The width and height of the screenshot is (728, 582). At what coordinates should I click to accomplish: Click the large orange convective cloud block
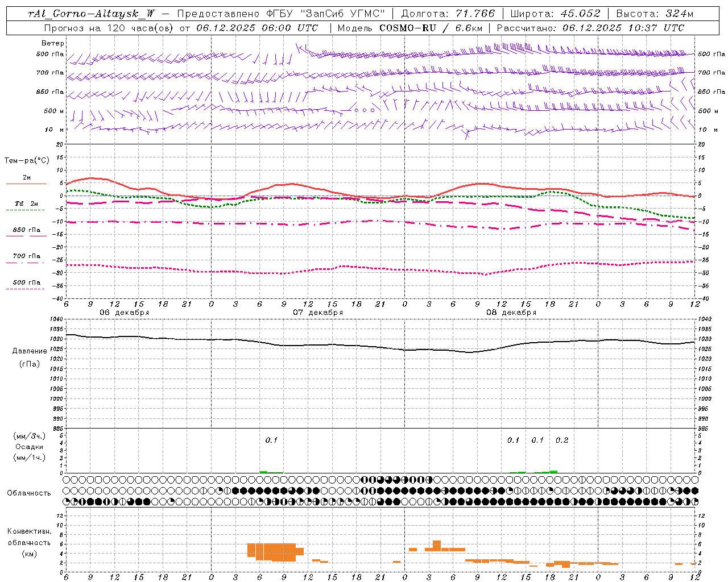click(275, 552)
